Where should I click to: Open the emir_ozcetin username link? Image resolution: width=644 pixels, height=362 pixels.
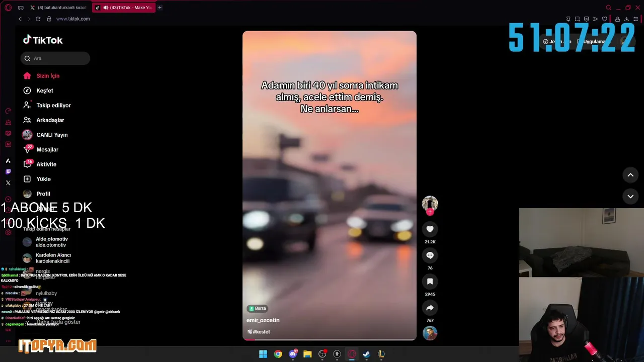tap(263, 320)
